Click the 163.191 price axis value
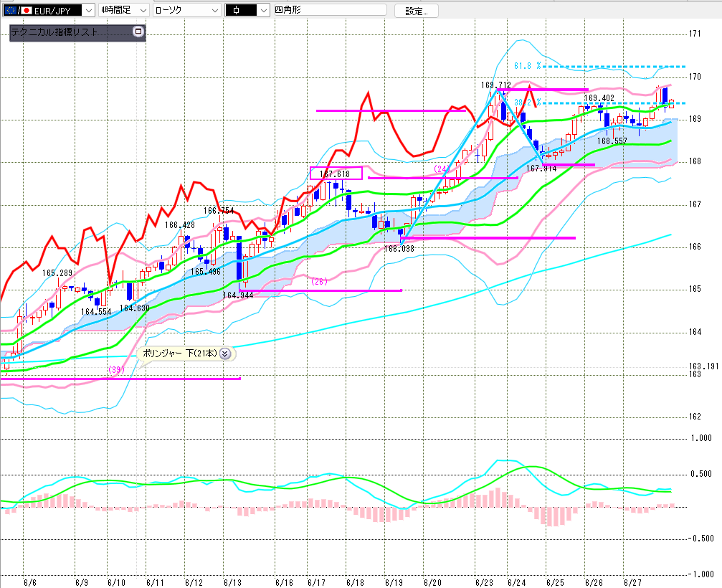Viewport: 722px width, 588px height. [703, 366]
